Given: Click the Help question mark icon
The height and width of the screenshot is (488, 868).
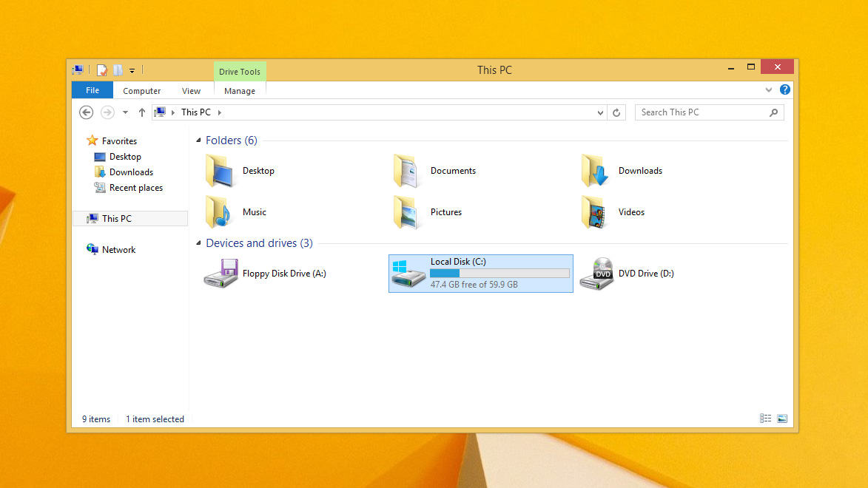Looking at the screenshot, I should point(784,89).
